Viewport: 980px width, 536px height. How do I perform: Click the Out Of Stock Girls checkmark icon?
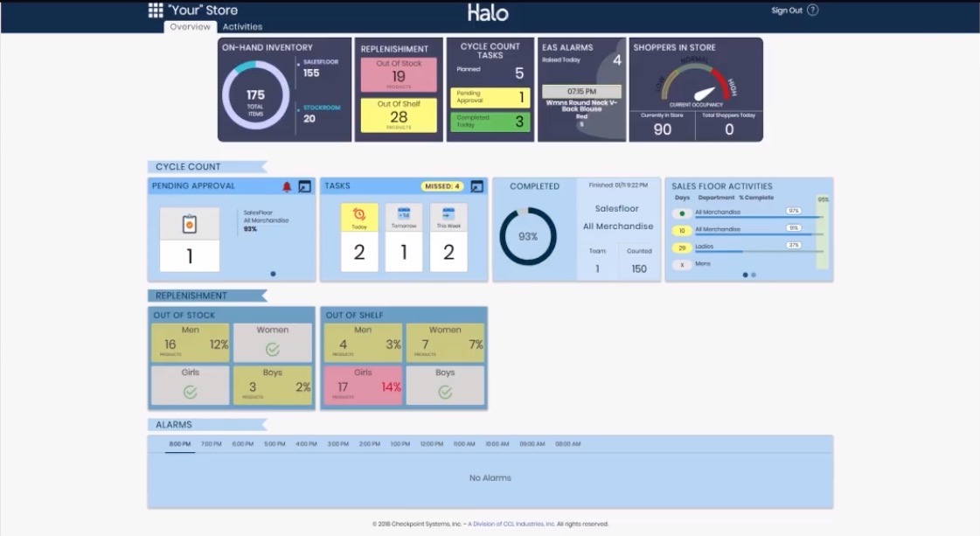(x=190, y=392)
